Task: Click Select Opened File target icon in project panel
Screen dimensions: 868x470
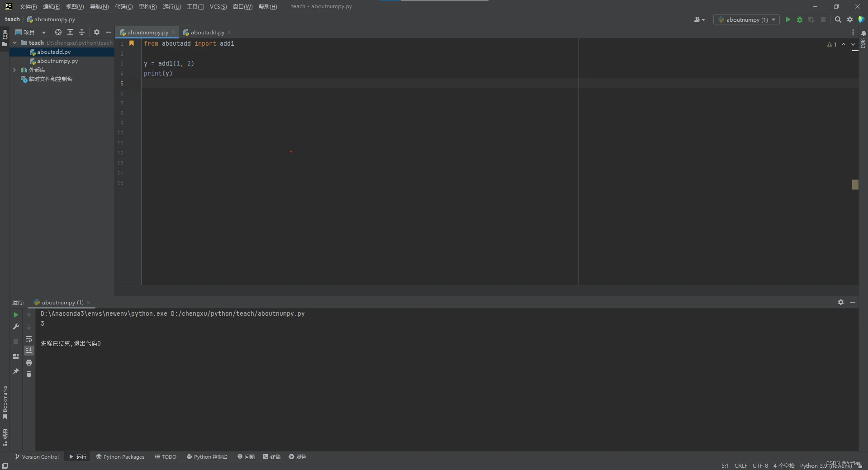Action: (58, 32)
